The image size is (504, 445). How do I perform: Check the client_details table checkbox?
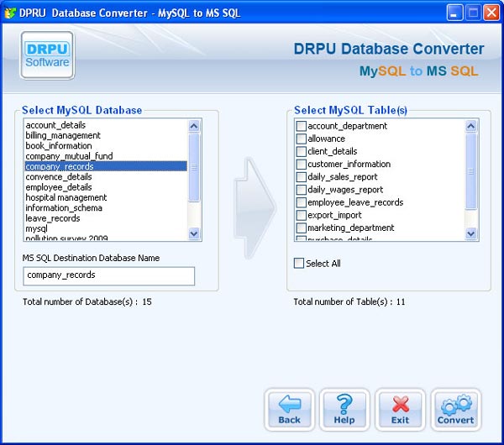click(x=302, y=151)
